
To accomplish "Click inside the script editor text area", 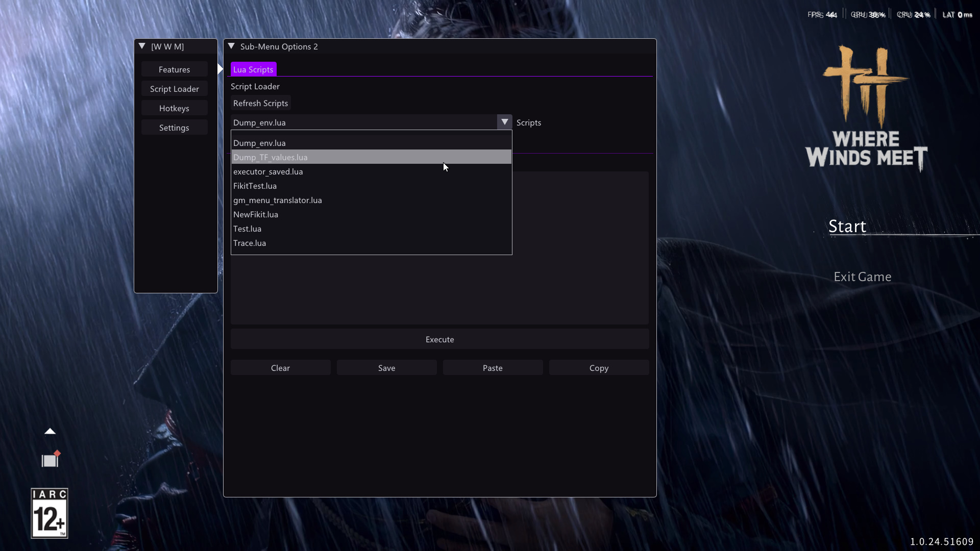I will point(439,289).
